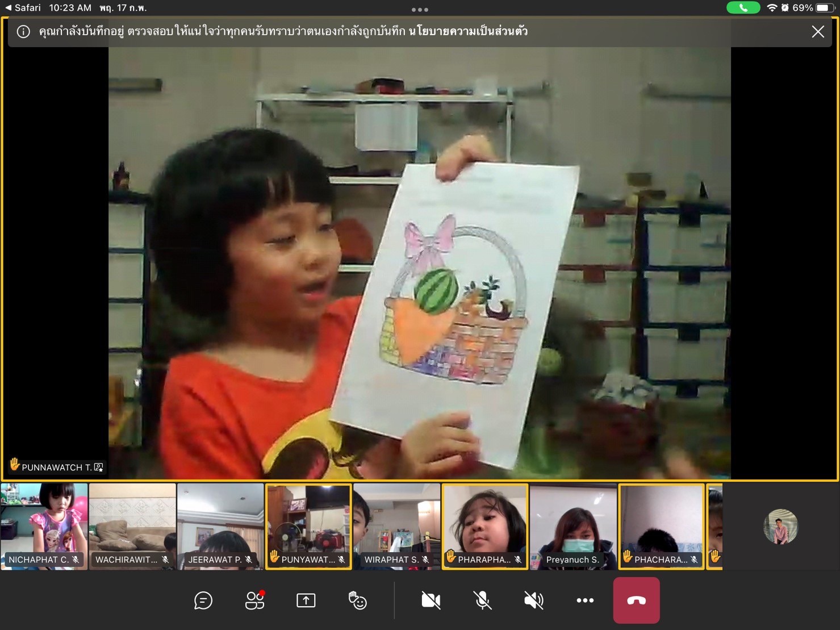Toggle the camera on

[x=431, y=600]
